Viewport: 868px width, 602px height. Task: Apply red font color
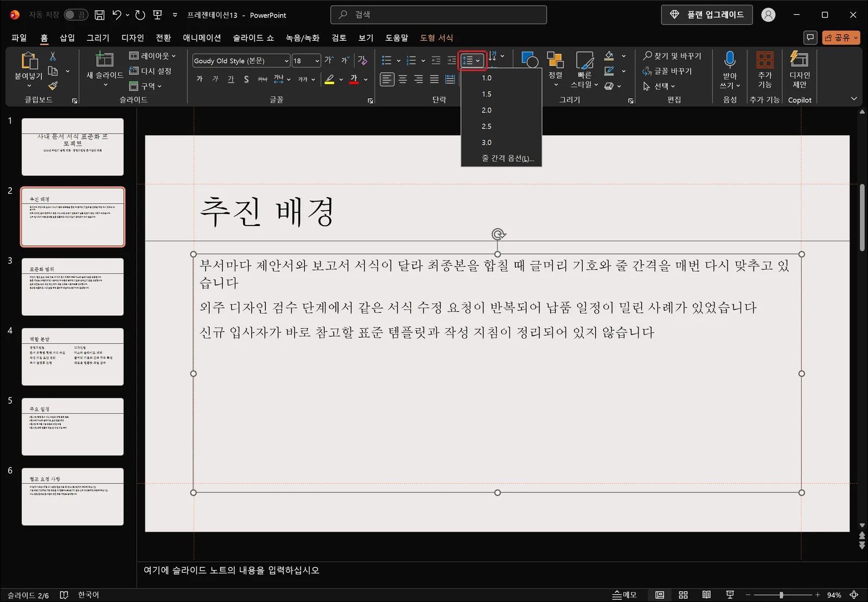point(354,79)
